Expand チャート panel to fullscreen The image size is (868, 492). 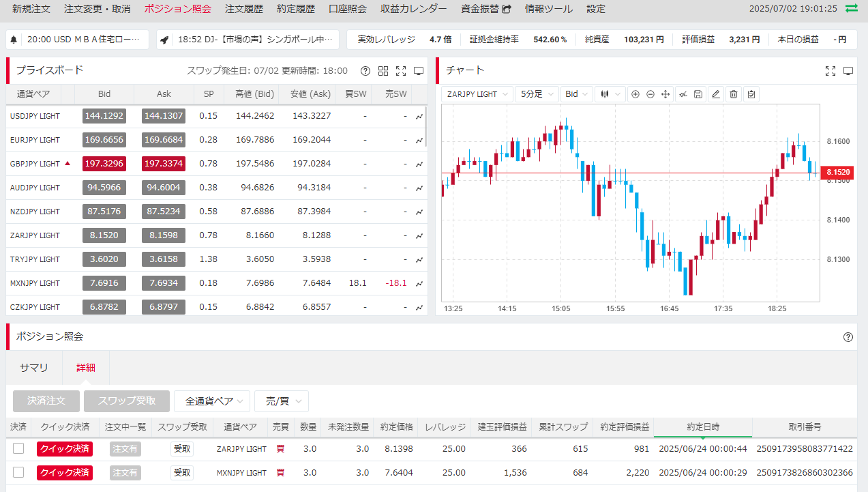[830, 71]
